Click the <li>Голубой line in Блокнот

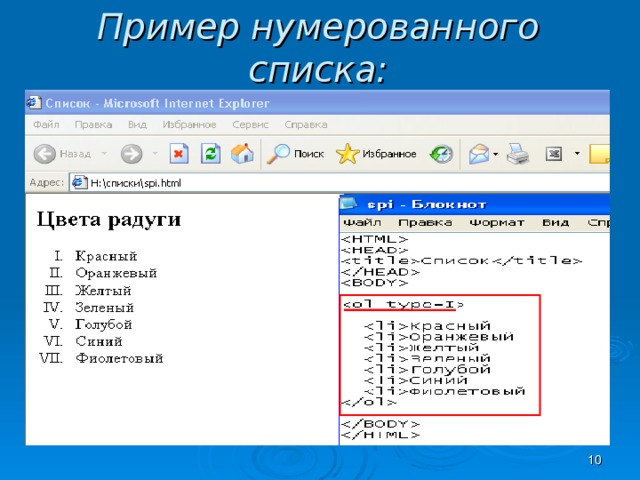[427, 369]
